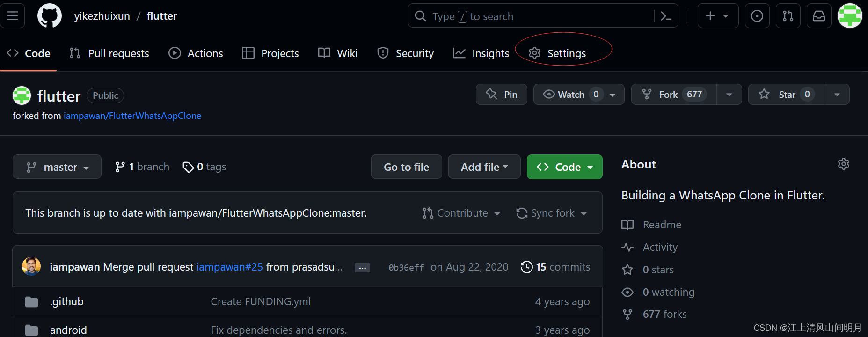Open the repository Settings tab
This screenshot has height=337, width=868.
pos(557,53)
